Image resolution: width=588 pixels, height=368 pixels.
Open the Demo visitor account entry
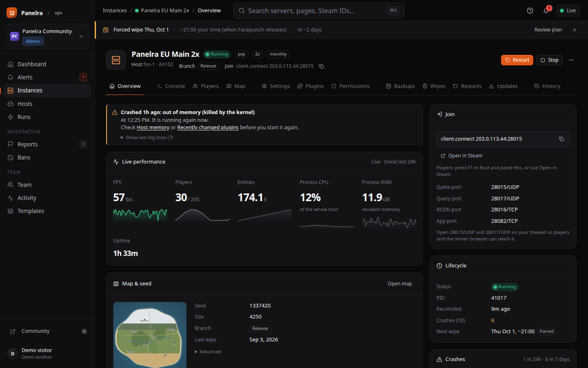(x=47, y=353)
